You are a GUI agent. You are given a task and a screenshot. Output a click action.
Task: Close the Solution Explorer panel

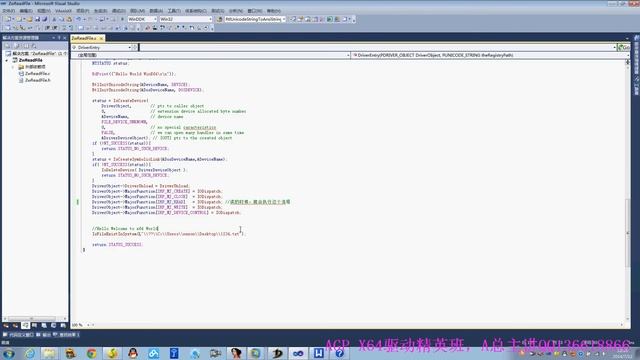[64, 38]
